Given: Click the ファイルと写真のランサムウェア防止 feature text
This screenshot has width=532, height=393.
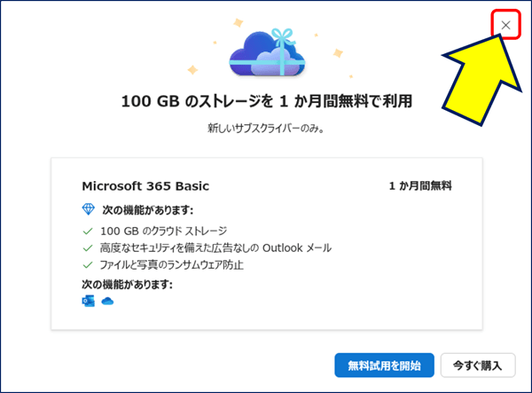Looking at the screenshot, I should (x=172, y=264).
